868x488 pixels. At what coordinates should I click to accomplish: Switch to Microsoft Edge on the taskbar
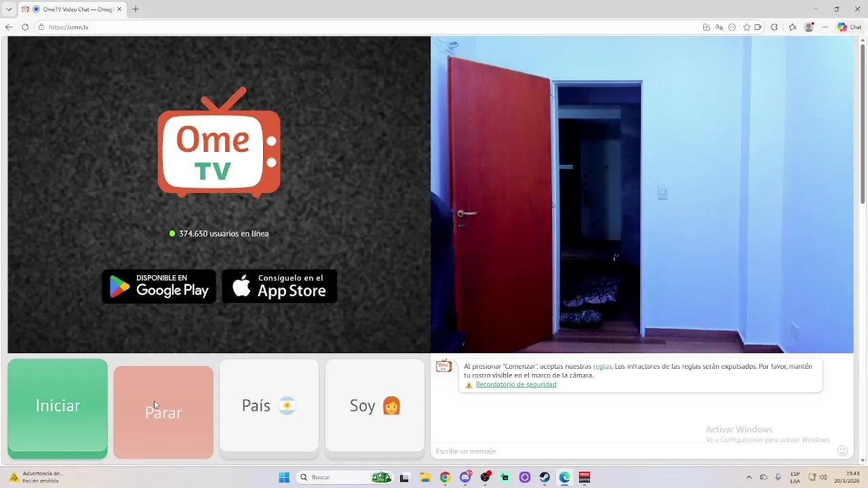[565, 477]
